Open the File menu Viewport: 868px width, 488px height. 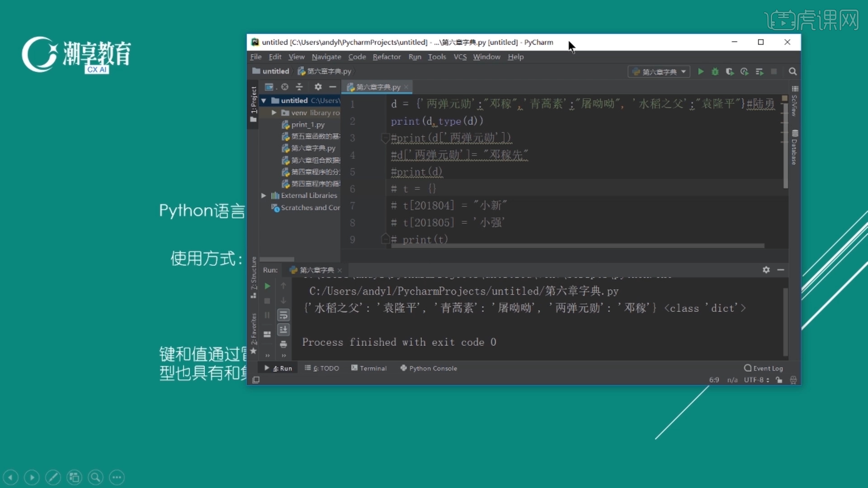256,56
